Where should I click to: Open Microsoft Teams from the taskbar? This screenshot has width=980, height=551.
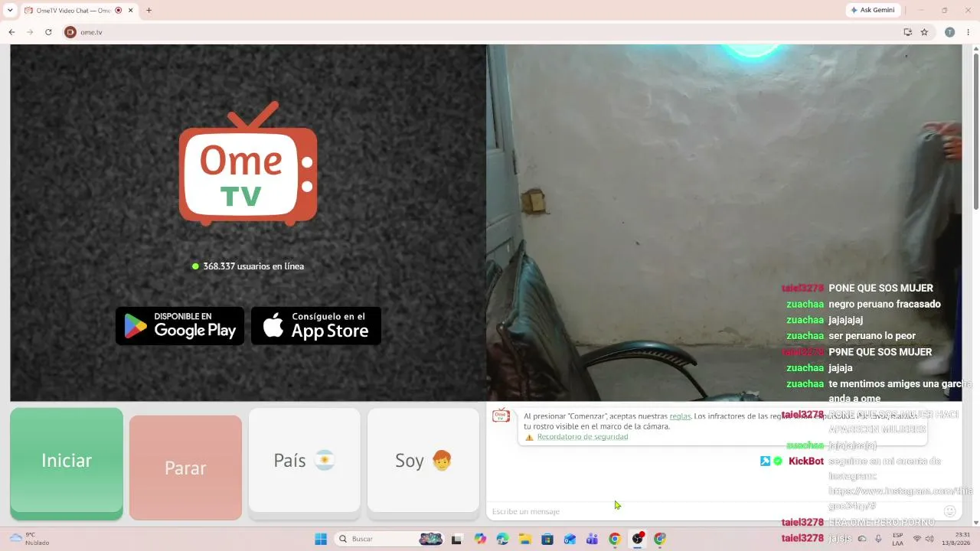click(592, 539)
